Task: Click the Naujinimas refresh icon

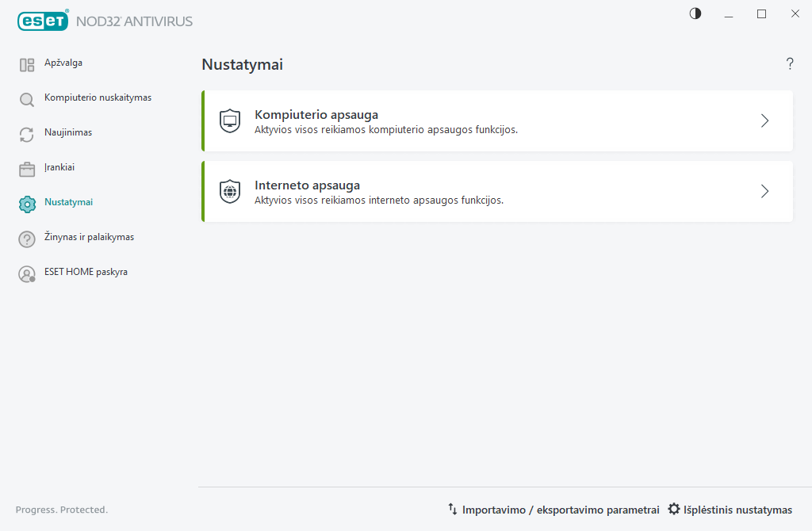Action: tap(26, 133)
